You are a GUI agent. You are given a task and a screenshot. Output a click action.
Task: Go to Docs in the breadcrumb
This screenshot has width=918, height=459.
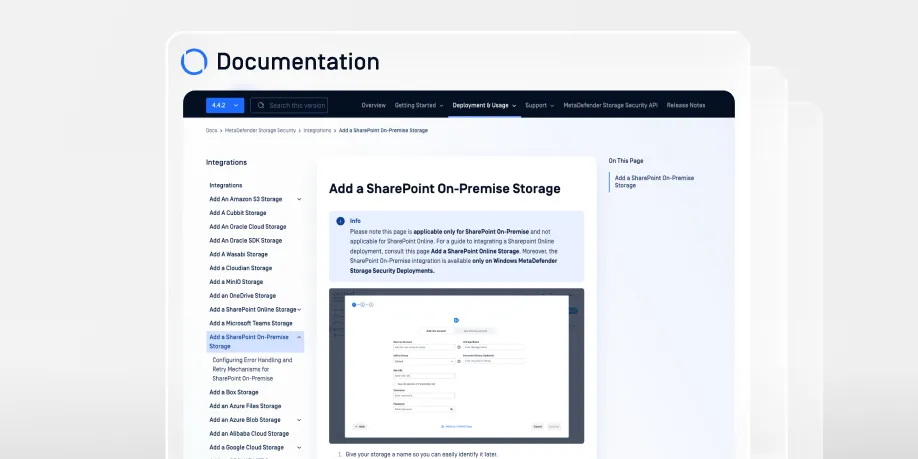[211, 131]
